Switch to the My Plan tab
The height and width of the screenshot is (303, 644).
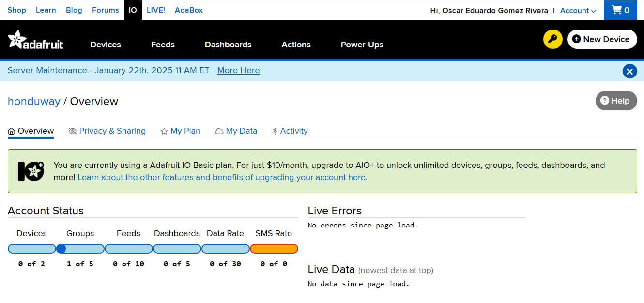(180, 131)
